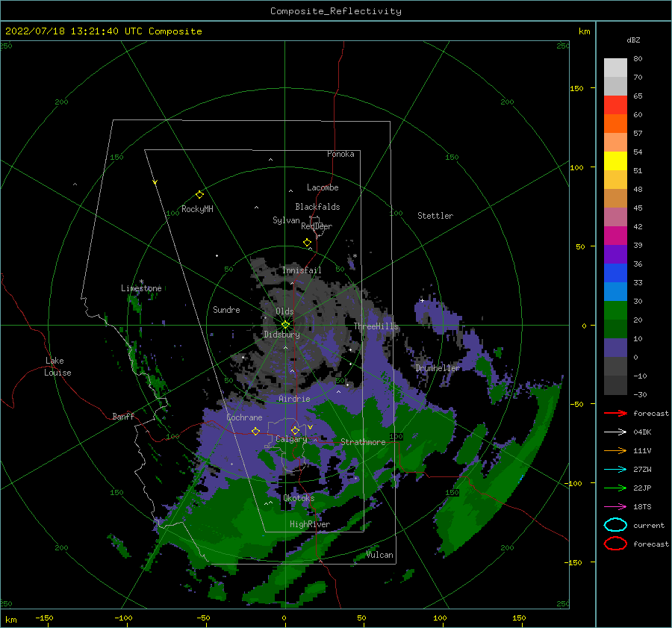Click the red 'forecast' ellipse icon
The width and height of the screenshot is (672, 628).
[615, 544]
